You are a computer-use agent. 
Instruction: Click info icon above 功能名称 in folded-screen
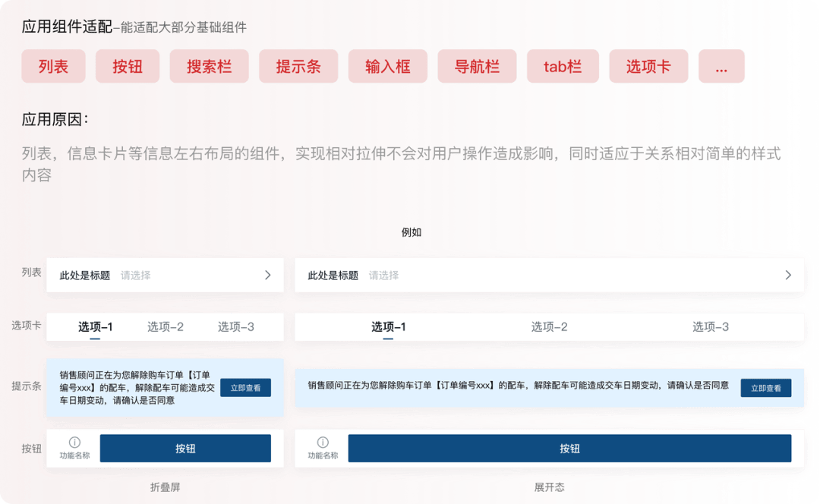74,443
